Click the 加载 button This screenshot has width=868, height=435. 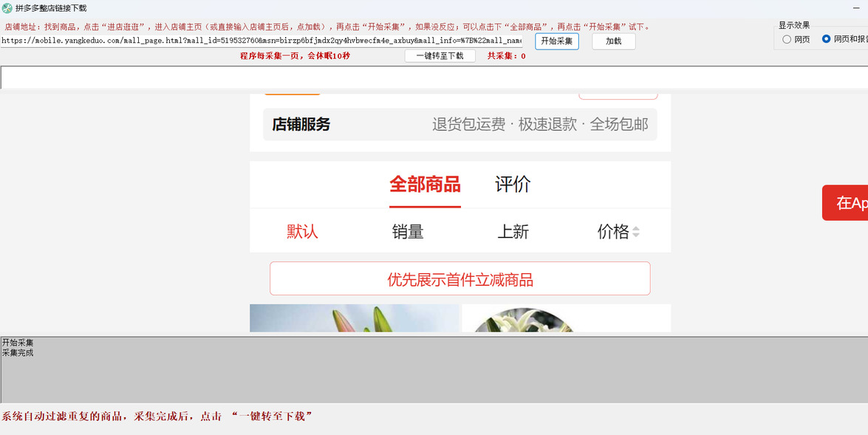[x=613, y=41]
